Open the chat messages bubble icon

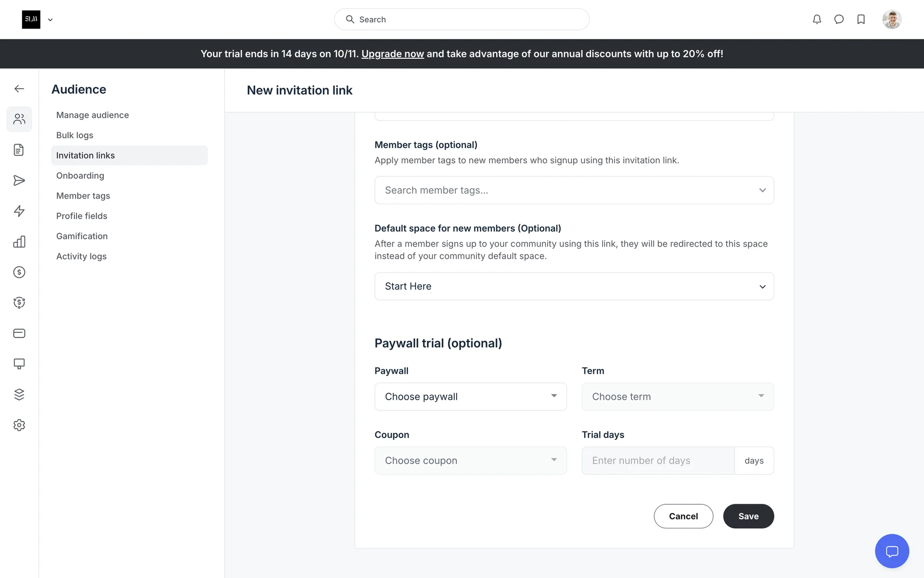[839, 19]
